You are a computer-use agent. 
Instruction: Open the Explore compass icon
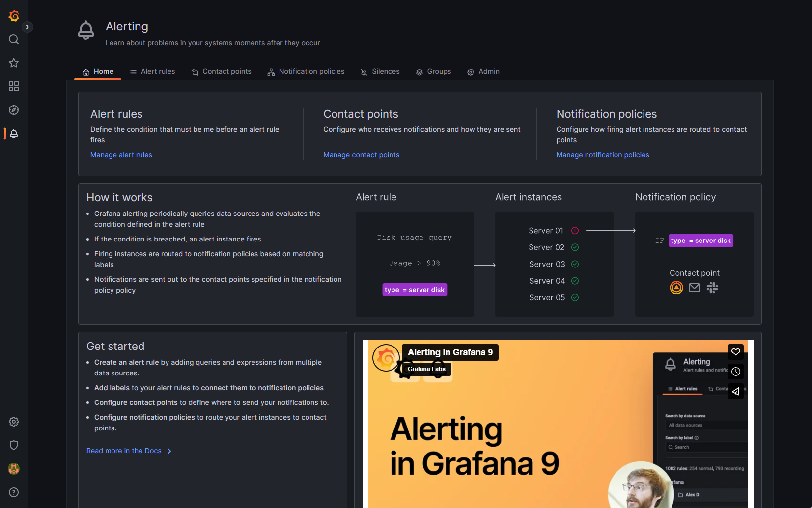point(14,110)
